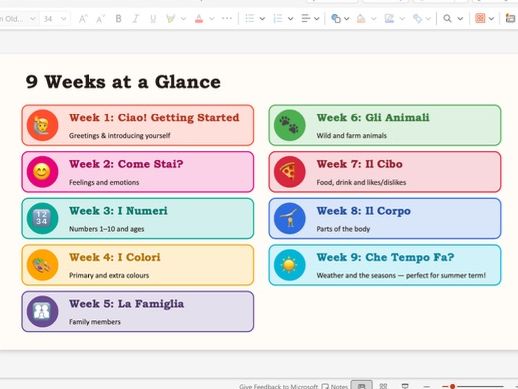Viewport: 518px width, 389px height.
Task: Click 'Week 3: I Numeri' heading
Action: (118, 211)
